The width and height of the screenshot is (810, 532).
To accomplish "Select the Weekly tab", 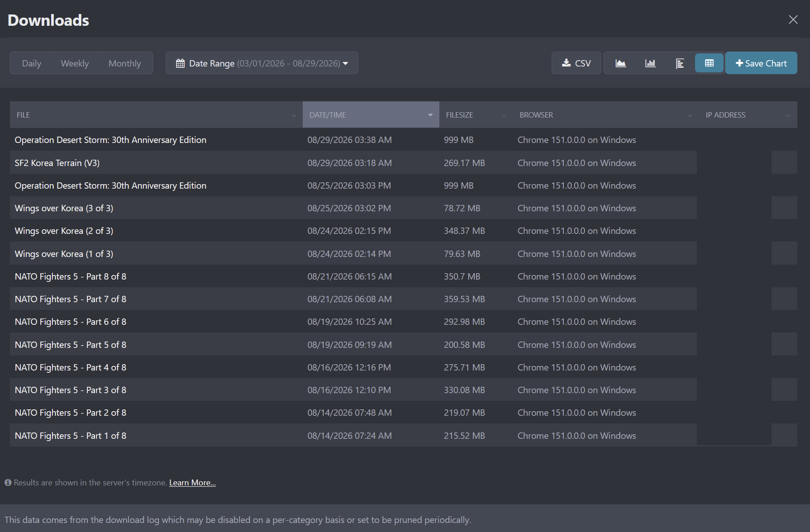I will [x=75, y=63].
